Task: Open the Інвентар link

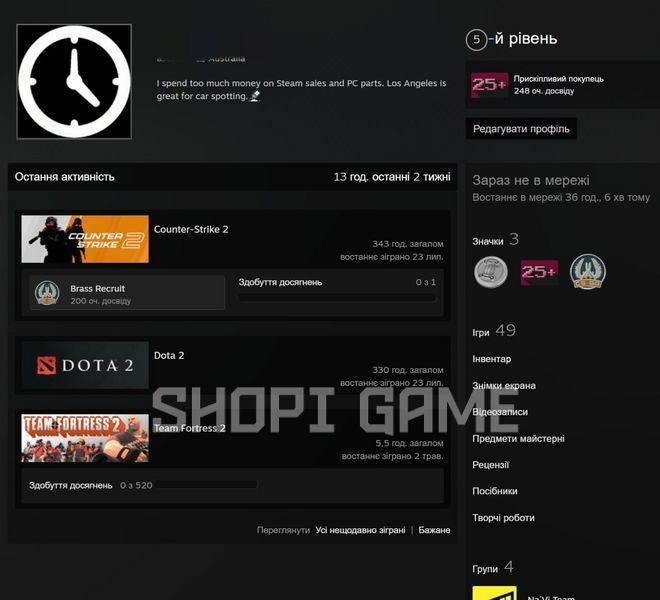Action: click(x=492, y=359)
